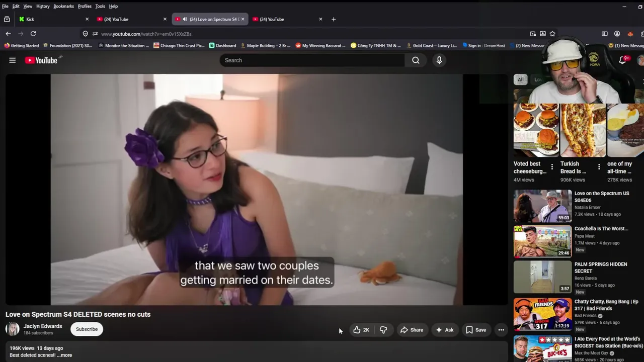This screenshot has width=644, height=362.
Task: Focus the YouTube search field
Action: coord(312,60)
